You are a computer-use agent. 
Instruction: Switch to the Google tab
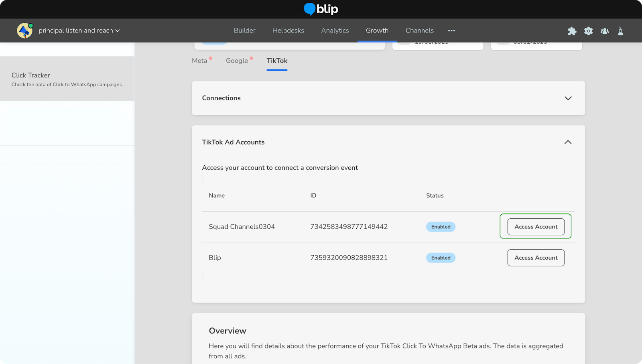pyautogui.click(x=237, y=61)
